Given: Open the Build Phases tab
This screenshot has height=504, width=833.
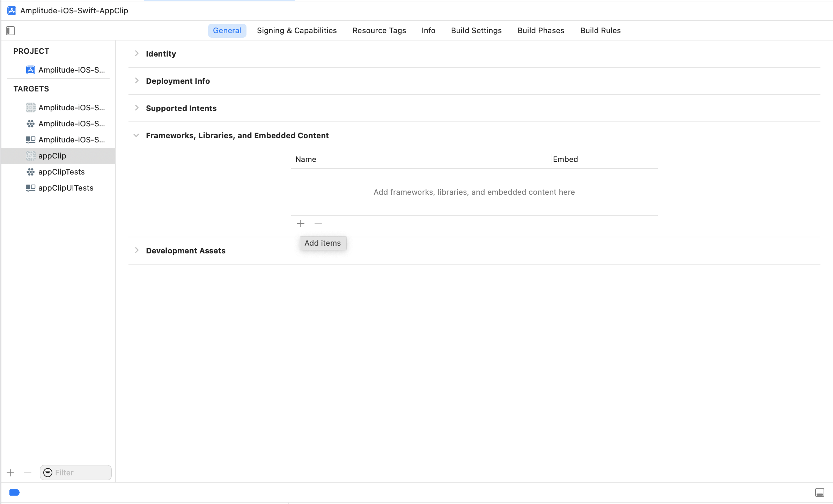Looking at the screenshot, I should click(541, 31).
